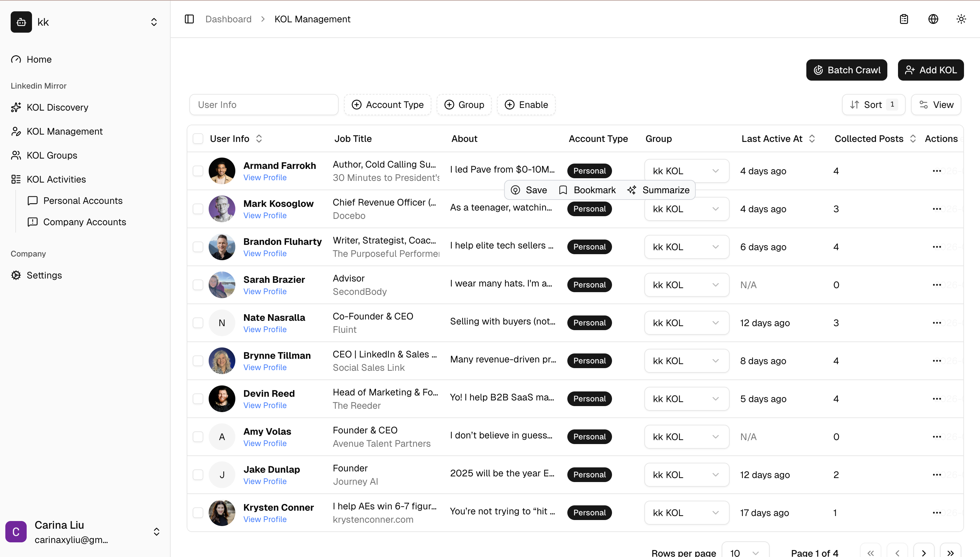
Task: Open the actions menu for Sarah Brazier
Action: pyautogui.click(x=936, y=284)
